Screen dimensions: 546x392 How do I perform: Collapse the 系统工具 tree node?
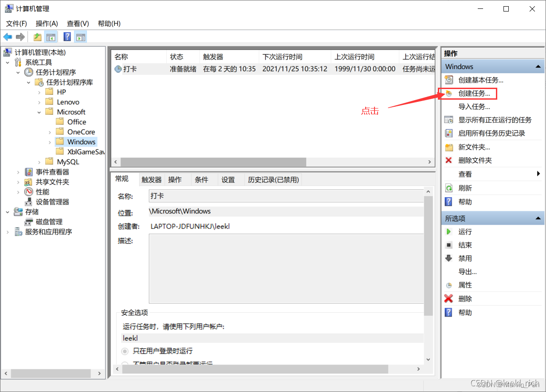[8, 62]
